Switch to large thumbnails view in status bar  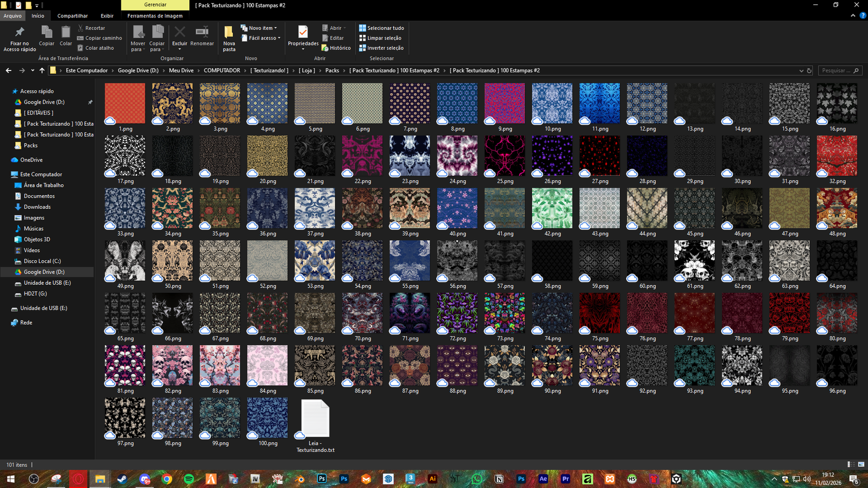(861, 465)
